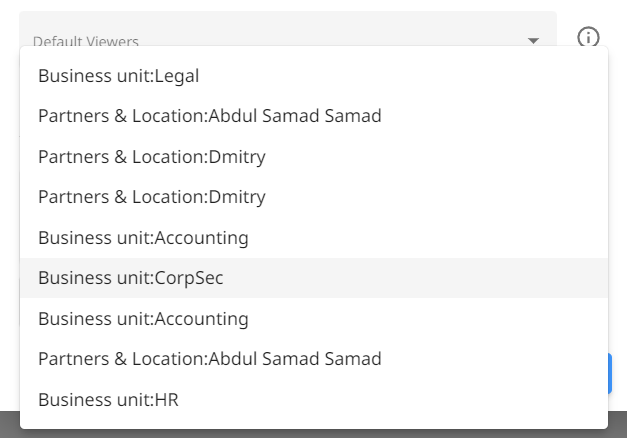Choose first Partners & Location:Abdul Samad Samad option
627x438 pixels.
pyautogui.click(x=314, y=116)
